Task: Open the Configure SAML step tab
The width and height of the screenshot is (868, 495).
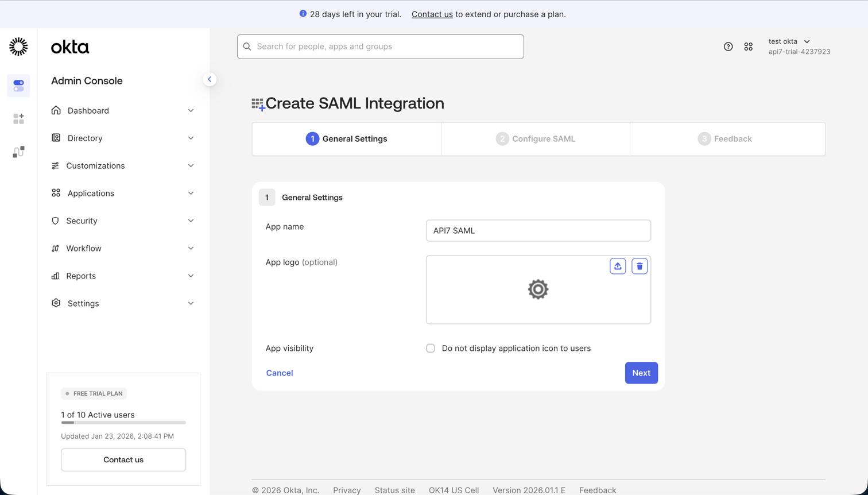Action: 535,138
